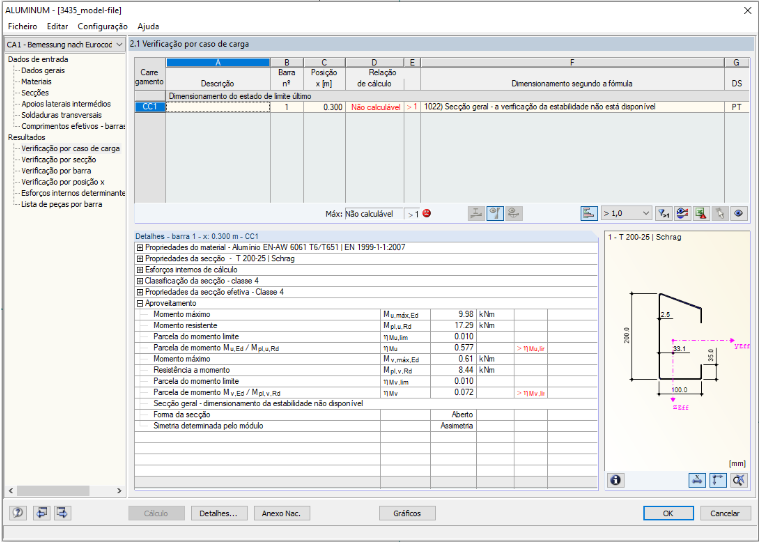760x542 pixels.
Task: Select Materiais in the tree
Action: point(36,81)
